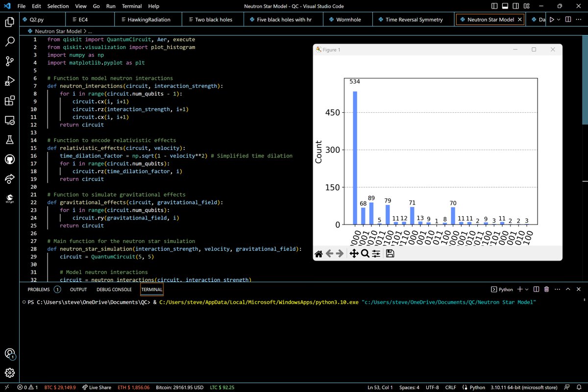Open the Source Control view
588x392 pixels.
[10, 61]
